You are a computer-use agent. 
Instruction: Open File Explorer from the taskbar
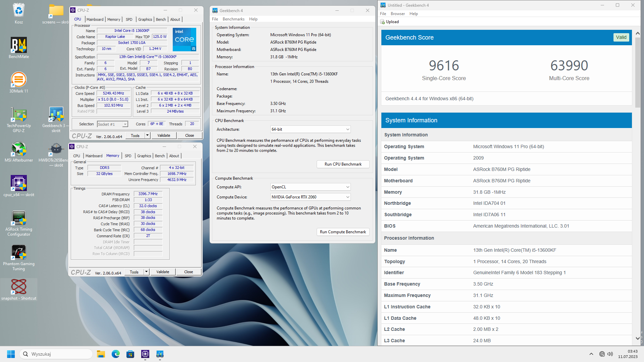point(101,354)
